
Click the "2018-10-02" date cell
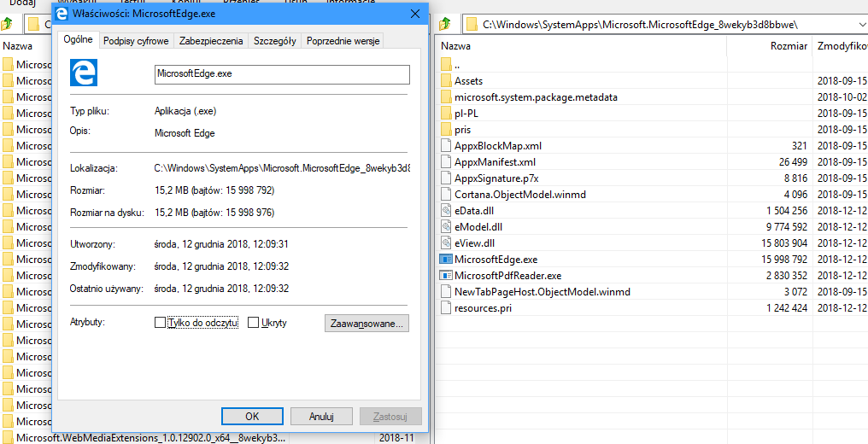(x=842, y=97)
